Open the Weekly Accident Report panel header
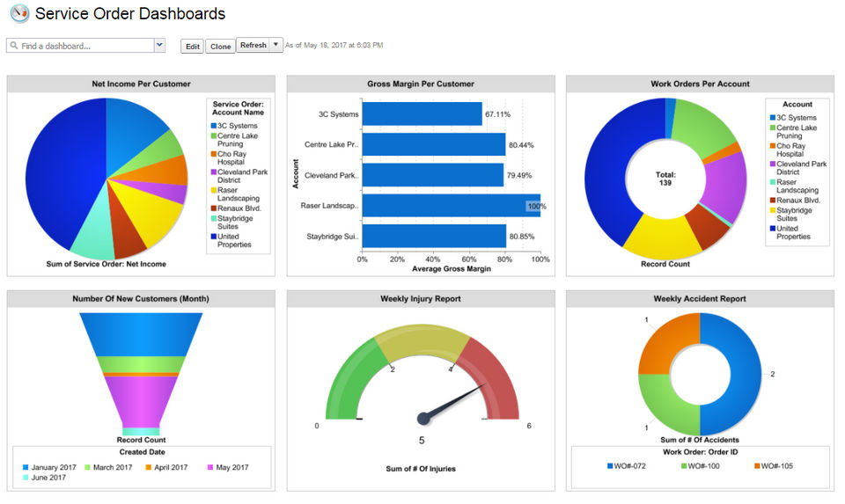This screenshot has height=504, width=845. point(700,299)
